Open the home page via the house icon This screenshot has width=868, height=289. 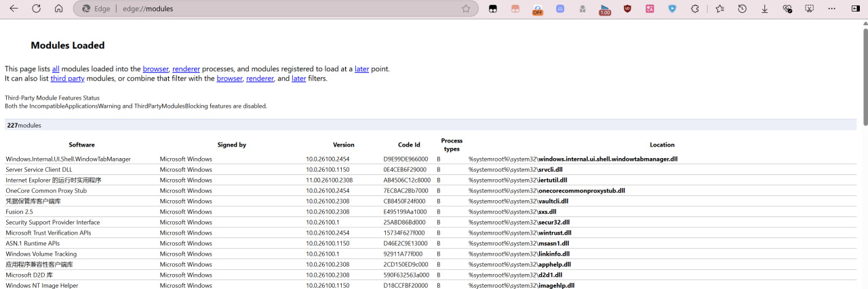tap(58, 9)
